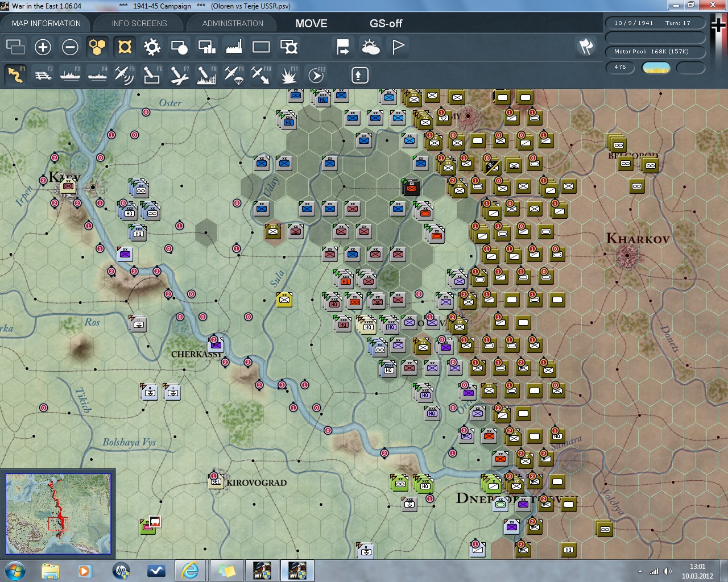Viewport: 728px width, 582px height.
Task: Select Air transport mode (F9) icon
Action: (x=234, y=76)
